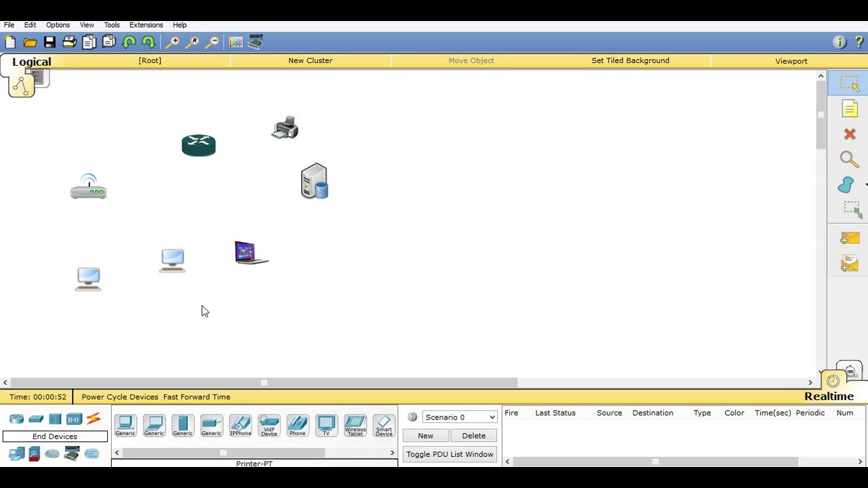This screenshot has height=488, width=868.
Task: Select the Delete tool in the right sidebar
Action: point(850,134)
